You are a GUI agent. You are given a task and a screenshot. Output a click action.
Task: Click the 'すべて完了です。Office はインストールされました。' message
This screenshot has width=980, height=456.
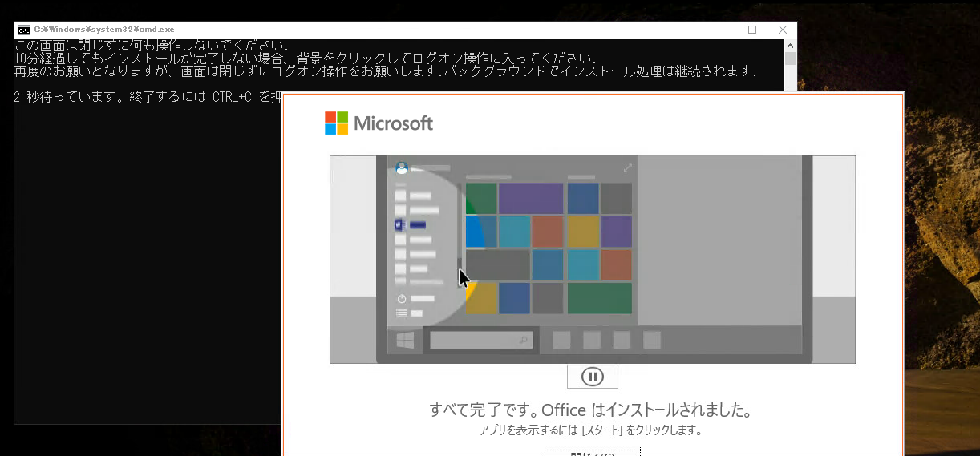point(592,410)
